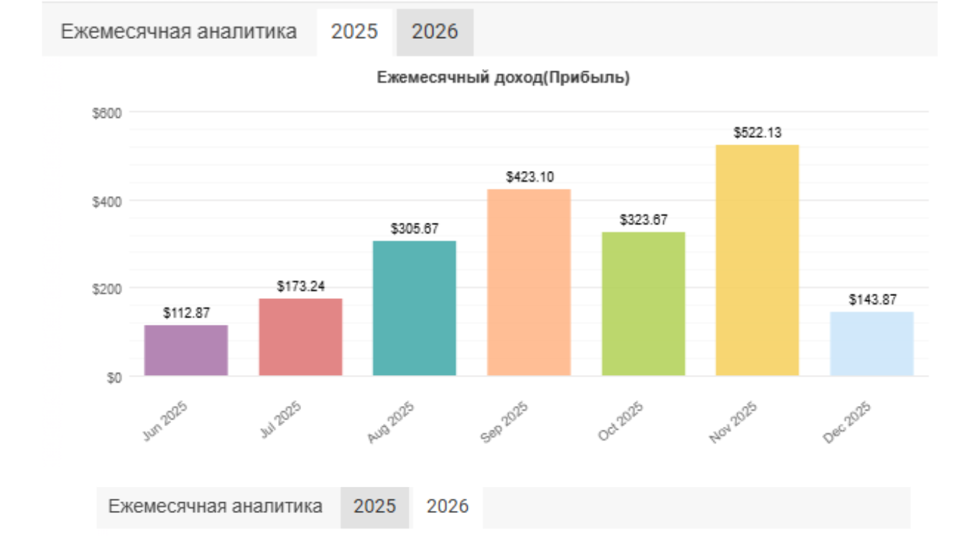Click the $423.10 data label

(529, 177)
